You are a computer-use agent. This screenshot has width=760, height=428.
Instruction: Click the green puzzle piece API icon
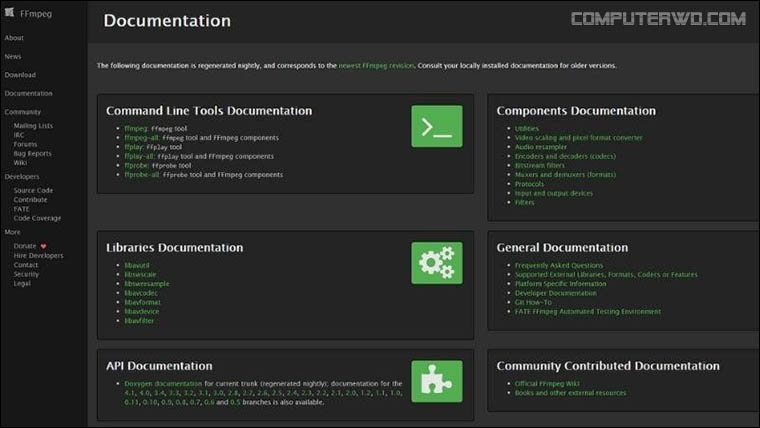pyautogui.click(x=437, y=381)
